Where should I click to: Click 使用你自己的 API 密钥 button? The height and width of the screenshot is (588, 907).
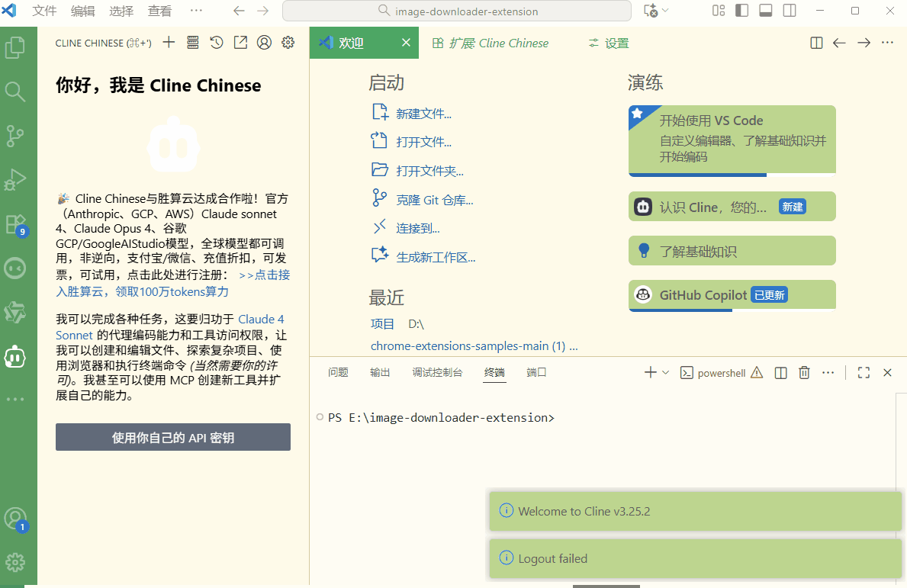pos(173,437)
